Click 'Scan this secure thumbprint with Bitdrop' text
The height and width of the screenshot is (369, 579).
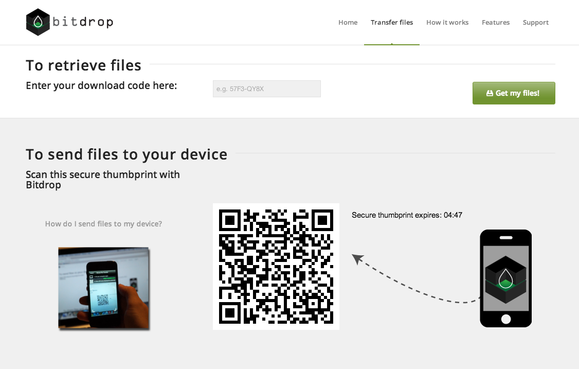pos(103,180)
